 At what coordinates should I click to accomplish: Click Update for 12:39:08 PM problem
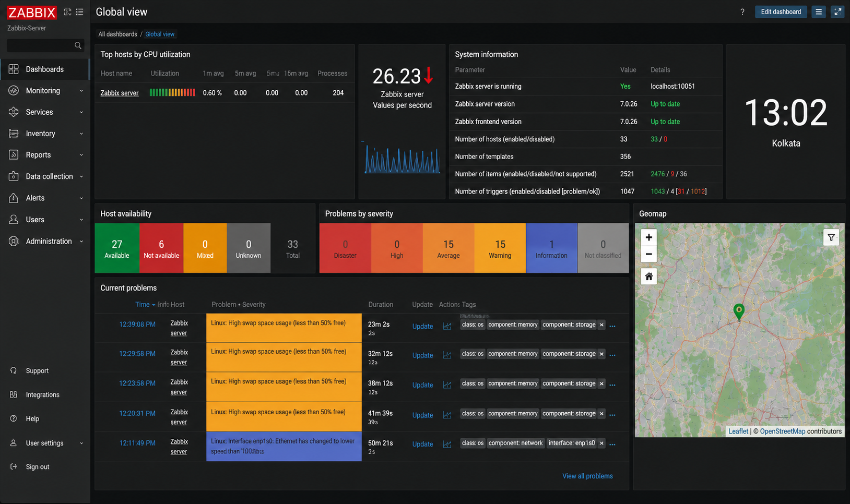point(422,327)
